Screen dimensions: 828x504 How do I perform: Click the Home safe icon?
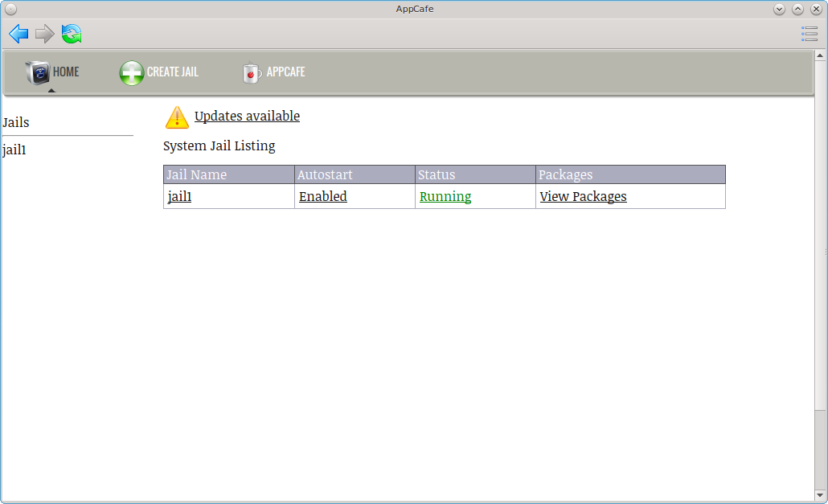pos(38,72)
